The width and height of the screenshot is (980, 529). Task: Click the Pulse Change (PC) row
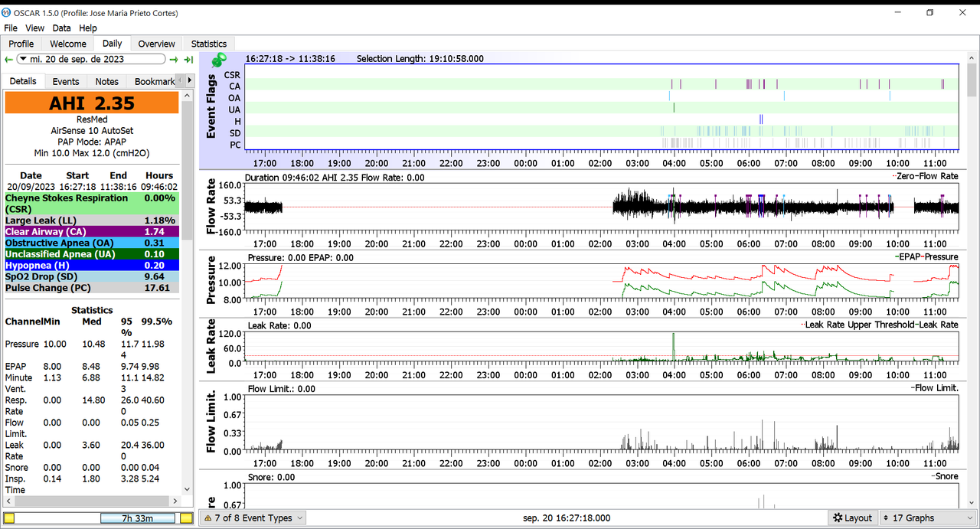pos(92,288)
